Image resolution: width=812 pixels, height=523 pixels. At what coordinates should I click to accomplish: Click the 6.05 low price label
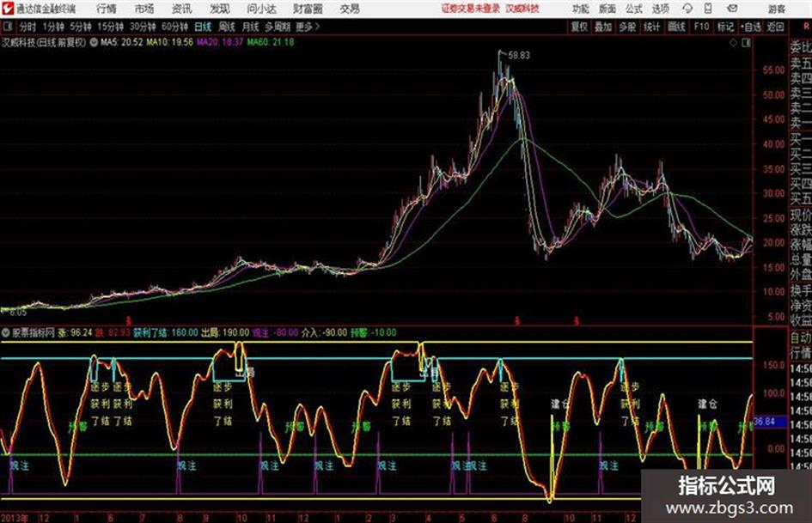tap(17, 313)
